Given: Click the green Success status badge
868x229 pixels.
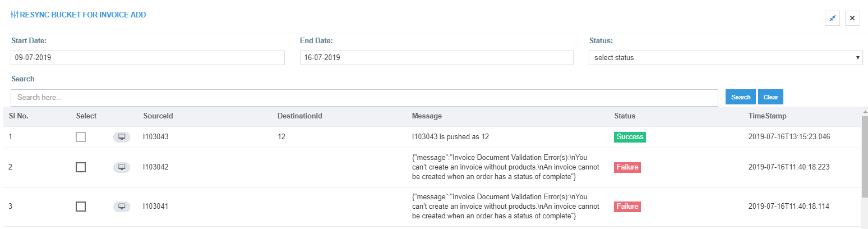Looking at the screenshot, I should pos(630,137).
